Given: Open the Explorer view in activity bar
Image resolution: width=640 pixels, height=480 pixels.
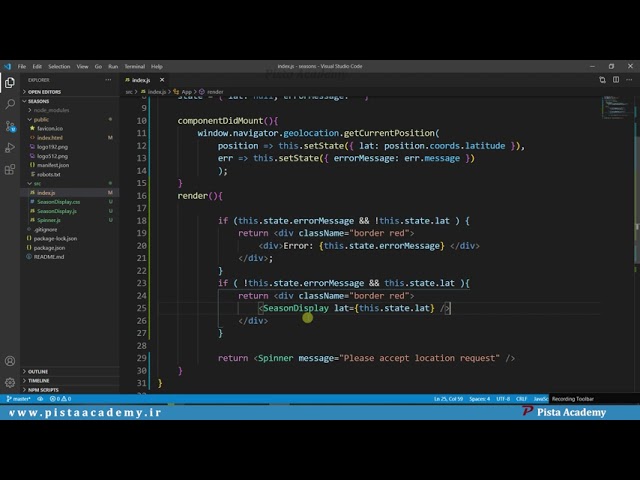Looking at the screenshot, I should 10,83.
